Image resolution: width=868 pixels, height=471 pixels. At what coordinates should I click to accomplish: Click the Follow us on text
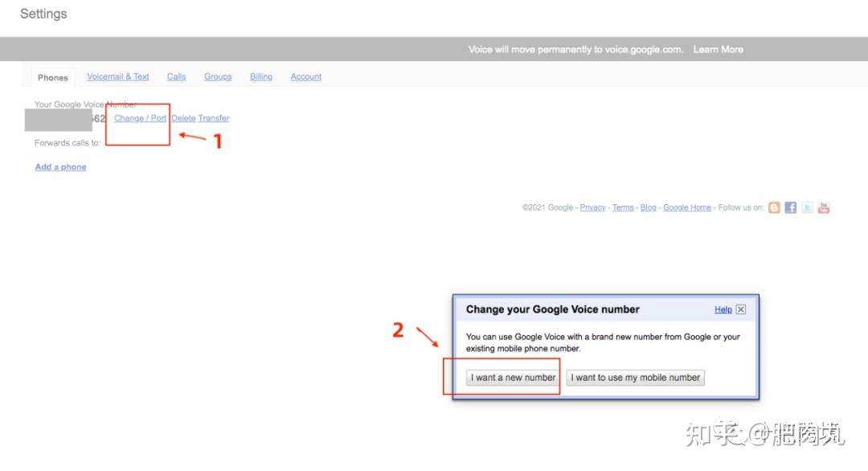[x=741, y=207]
